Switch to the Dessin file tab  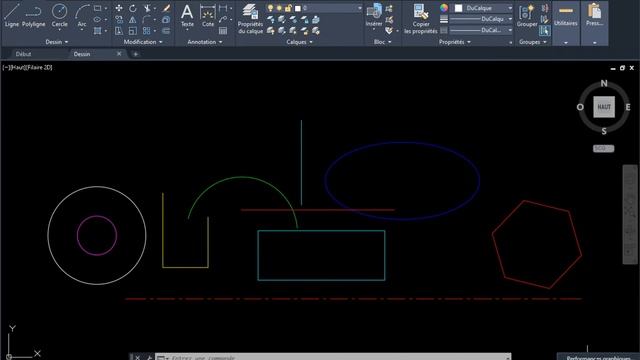tap(82, 54)
